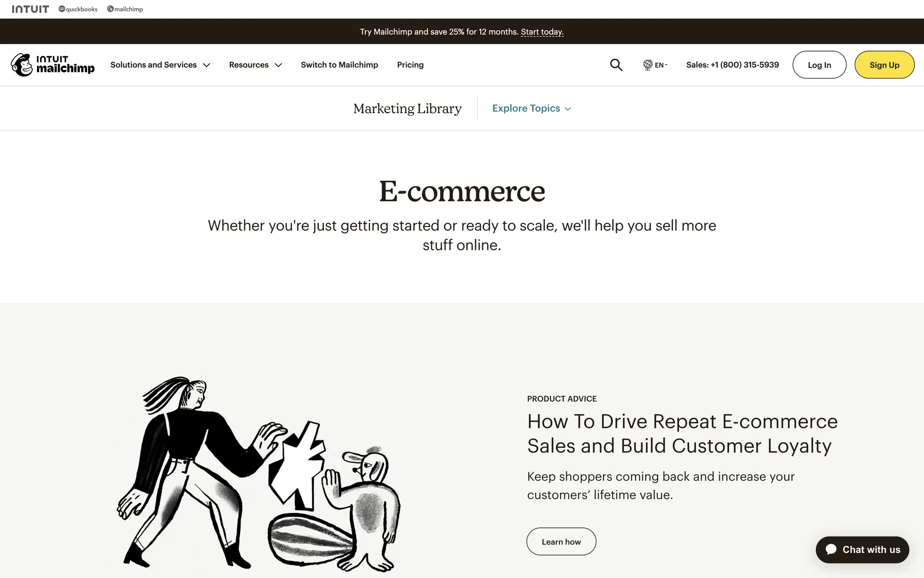Expand the Resources dropdown menu
The width and height of the screenshot is (924, 578).
(255, 65)
